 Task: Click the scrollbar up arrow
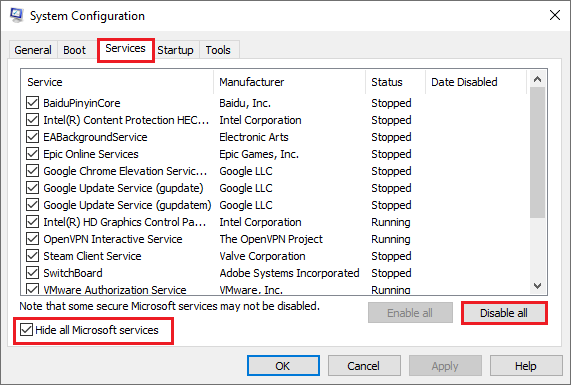click(x=537, y=79)
